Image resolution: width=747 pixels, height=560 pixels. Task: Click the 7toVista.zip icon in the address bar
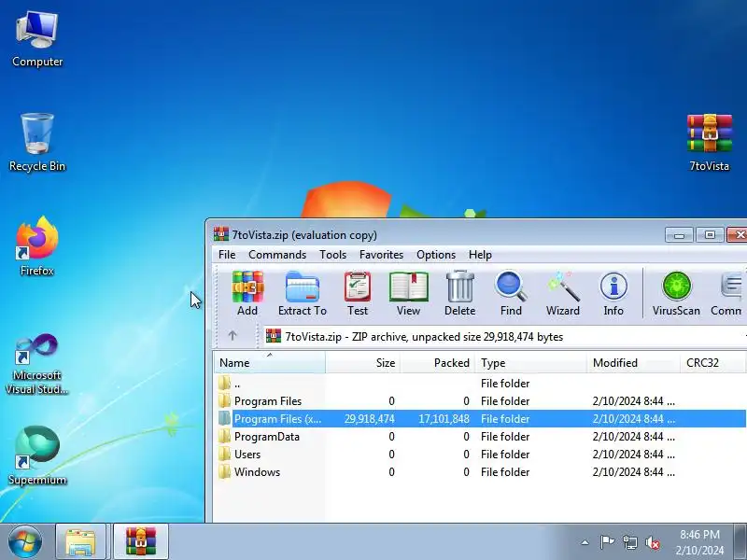point(274,336)
